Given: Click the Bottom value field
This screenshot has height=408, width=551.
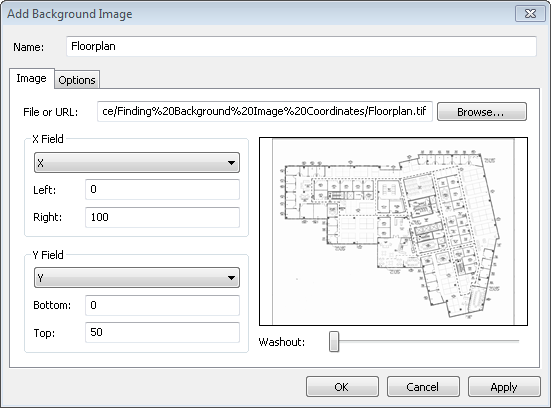Looking at the screenshot, I should pos(162,305).
